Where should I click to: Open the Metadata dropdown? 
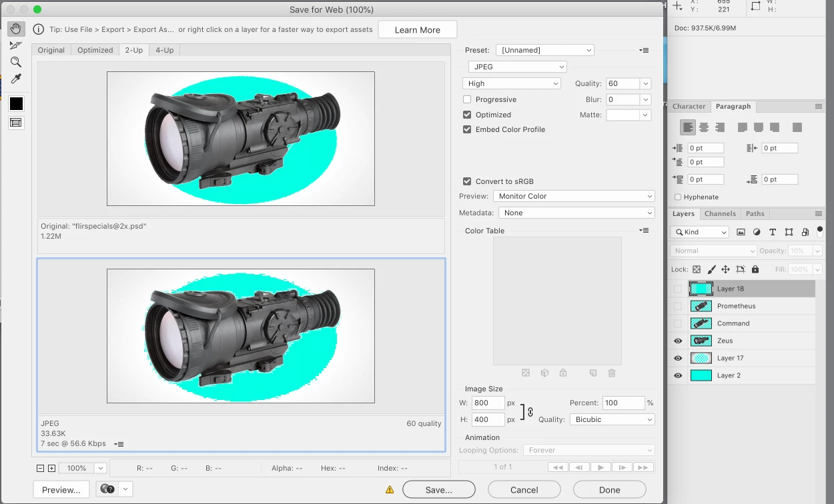point(577,213)
